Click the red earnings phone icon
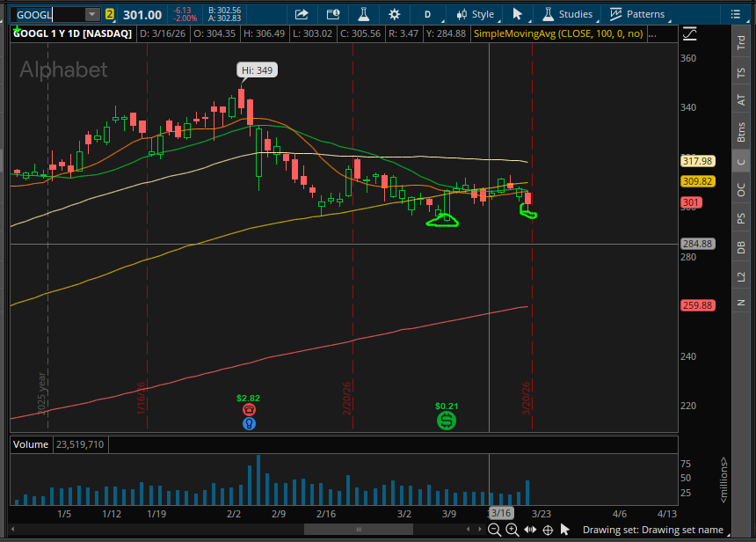756x542 pixels. [x=250, y=410]
